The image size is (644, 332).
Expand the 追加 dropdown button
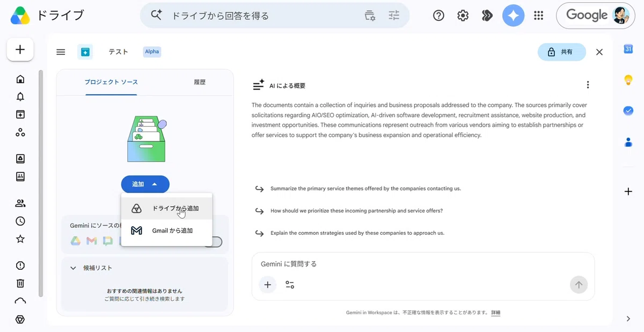tap(145, 184)
